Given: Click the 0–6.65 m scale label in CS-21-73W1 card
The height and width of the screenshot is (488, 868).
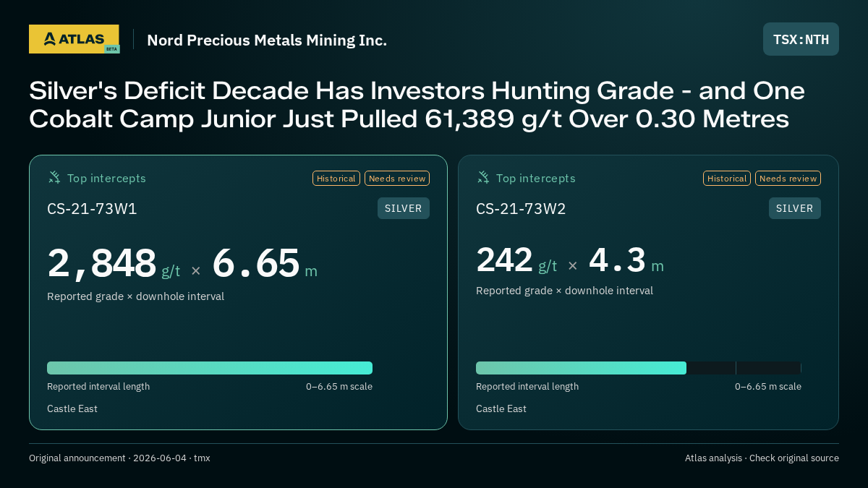Looking at the screenshot, I should [x=339, y=386].
